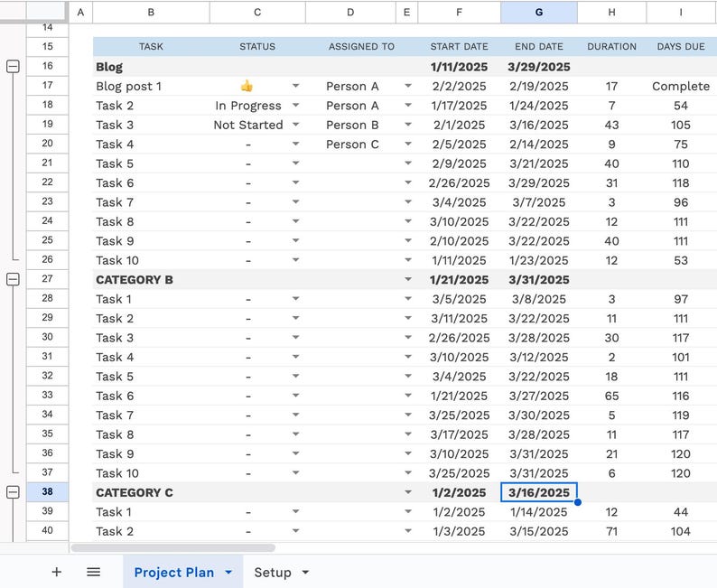717x588 pixels.
Task: Select column C header
Action: tap(257, 13)
